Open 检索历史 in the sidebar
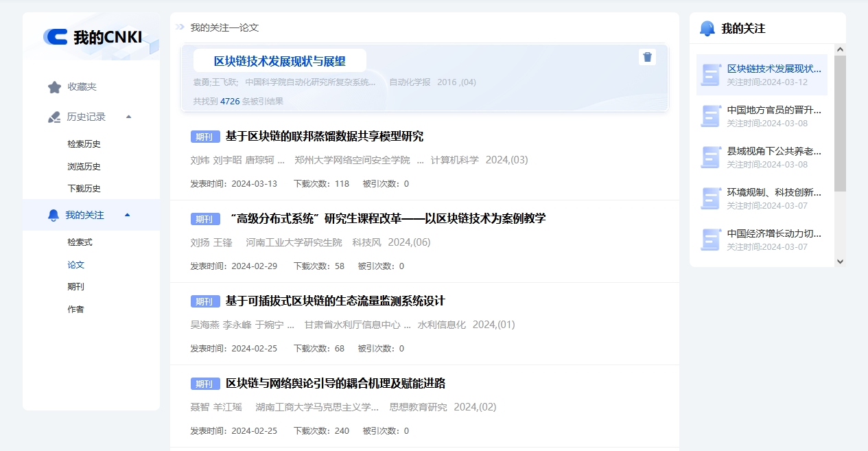 click(x=84, y=144)
